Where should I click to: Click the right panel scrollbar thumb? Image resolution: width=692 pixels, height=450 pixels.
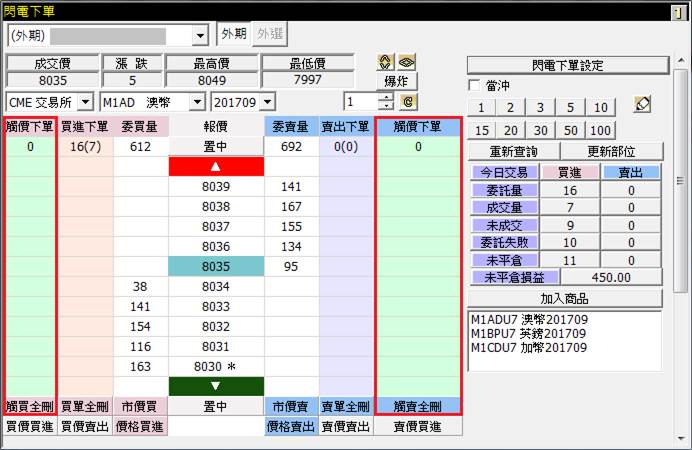click(x=681, y=180)
